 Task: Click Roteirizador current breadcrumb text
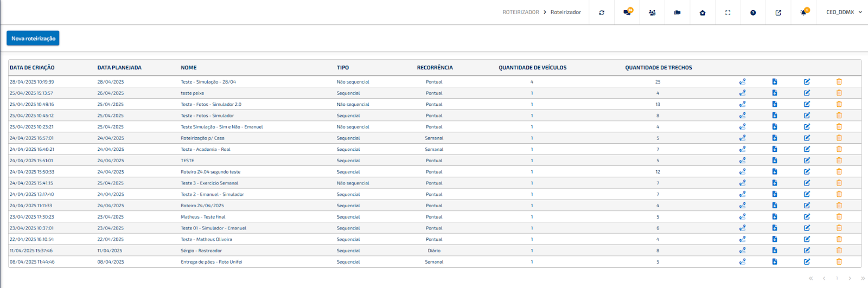click(x=566, y=12)
